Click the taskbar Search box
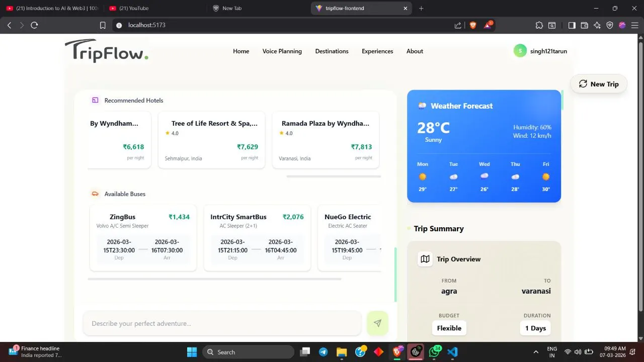Image resolution: width=644 pixels, height=362 pixels. (x=248, y=352)
